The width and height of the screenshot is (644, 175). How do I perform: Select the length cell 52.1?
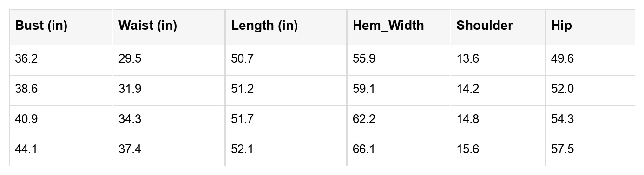[x=286, y=151]
